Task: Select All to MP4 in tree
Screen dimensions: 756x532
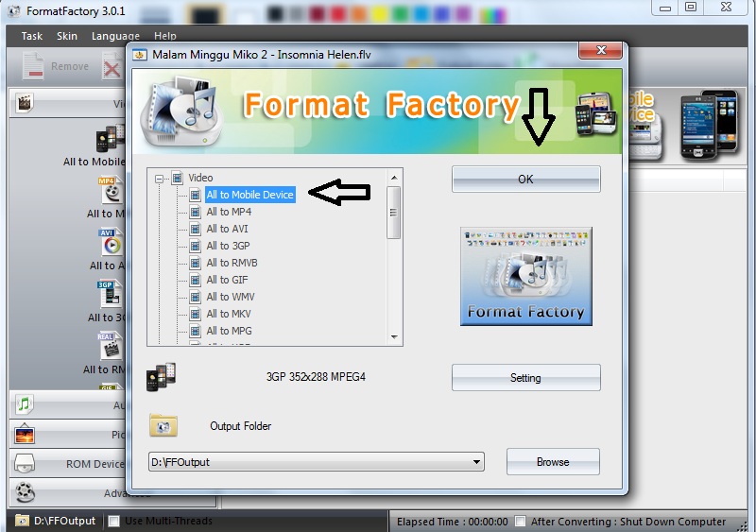Action: coord(229,212)
